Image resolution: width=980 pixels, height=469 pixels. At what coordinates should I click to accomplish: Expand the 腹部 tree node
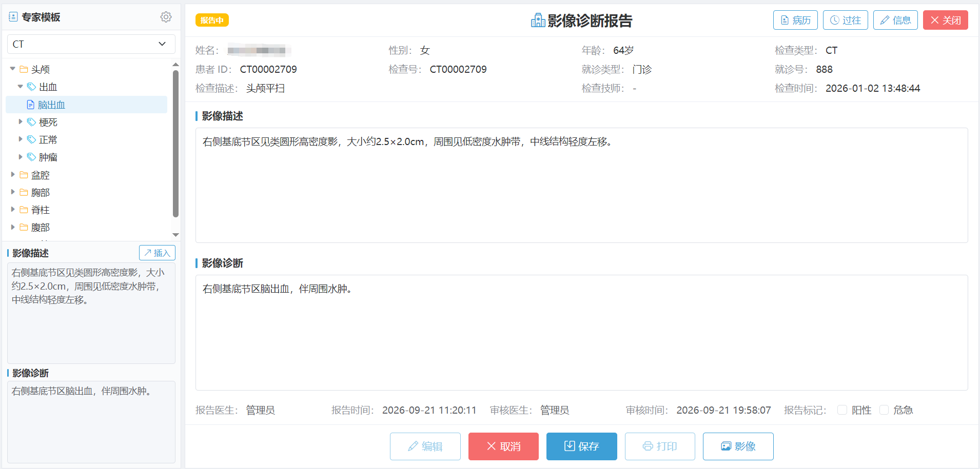click(13, 227)
